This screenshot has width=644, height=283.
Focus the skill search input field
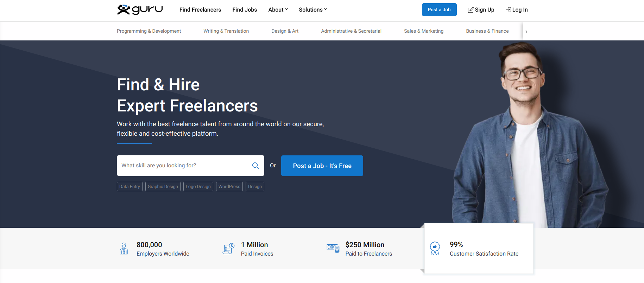pyautogui.click(x=183, y=166)
